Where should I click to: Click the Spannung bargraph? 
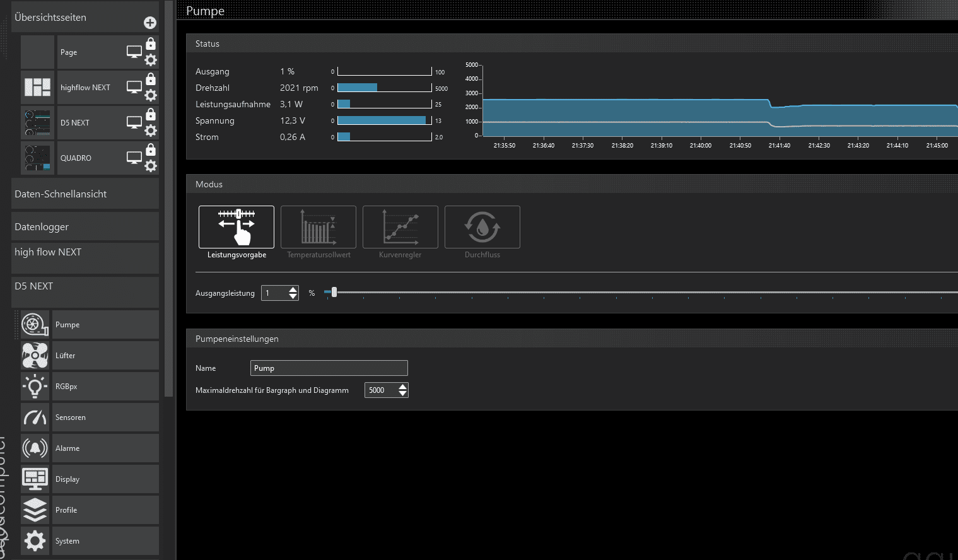click(x=385, y=120)
